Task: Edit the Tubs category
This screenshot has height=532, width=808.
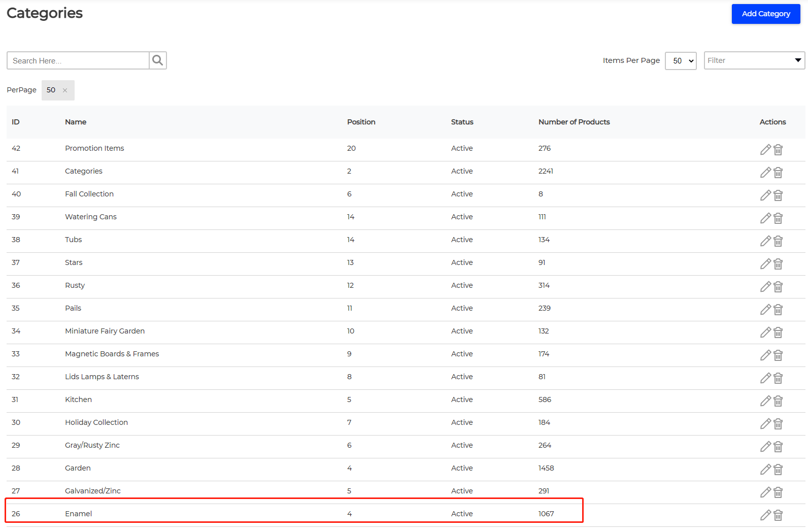Action: coord(765,241)
